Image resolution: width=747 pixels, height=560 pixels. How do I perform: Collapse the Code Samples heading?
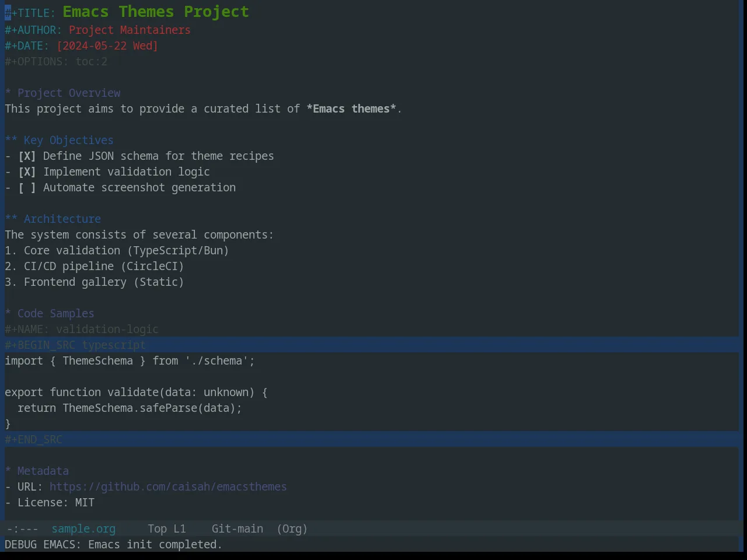pos(50,314)
